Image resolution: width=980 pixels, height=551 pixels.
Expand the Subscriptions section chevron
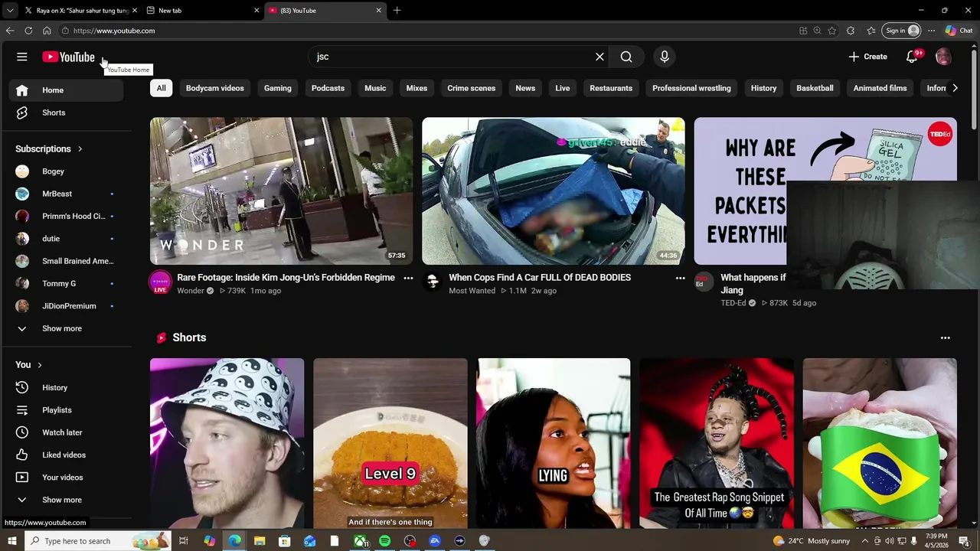click(x=80, y=149)
